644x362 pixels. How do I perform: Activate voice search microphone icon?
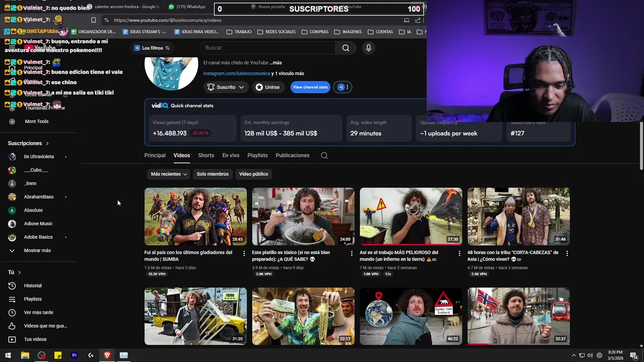coord(368,48)
